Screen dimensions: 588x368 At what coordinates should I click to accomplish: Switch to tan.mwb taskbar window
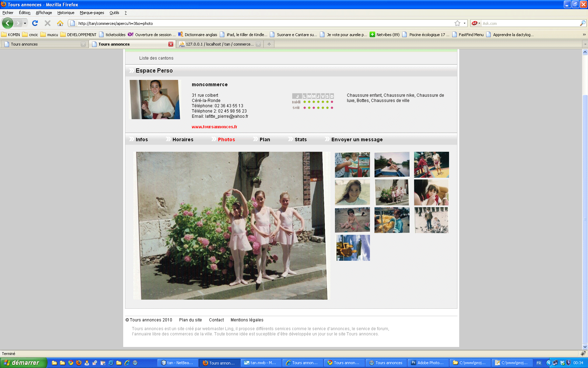pos(261,363)
